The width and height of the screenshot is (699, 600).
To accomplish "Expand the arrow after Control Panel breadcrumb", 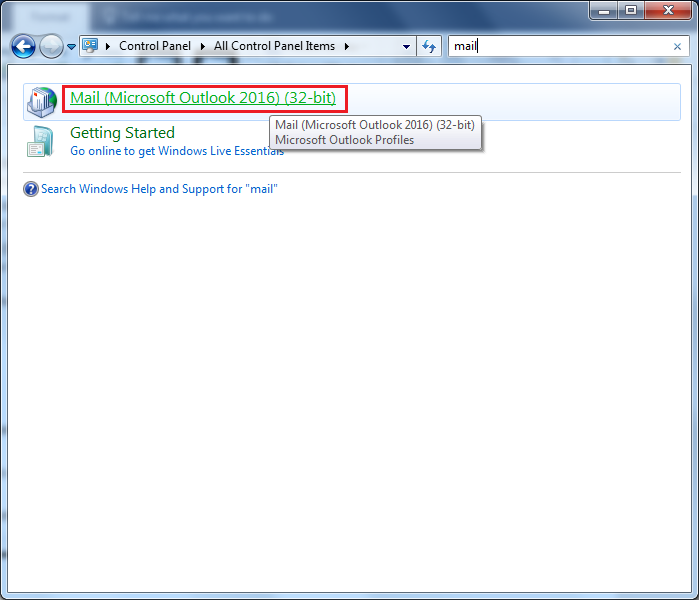I will pyautogui.click(x=203, y=46).
